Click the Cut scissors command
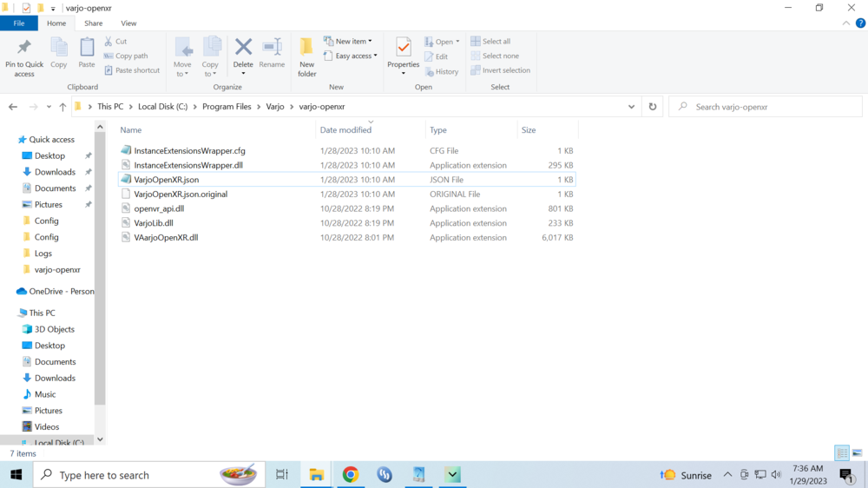This screenshot has height=488, width=868. (x=116, y=42)
